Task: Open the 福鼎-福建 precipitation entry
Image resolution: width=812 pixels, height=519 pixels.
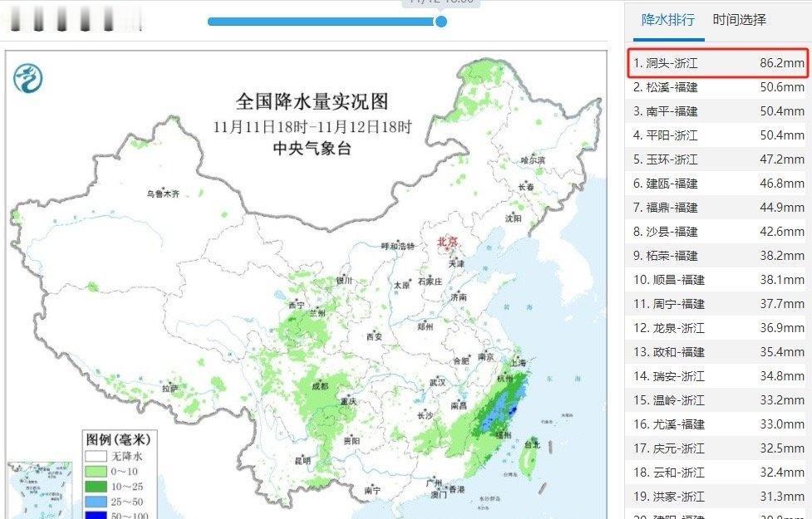Action: [x=716, y=208]
